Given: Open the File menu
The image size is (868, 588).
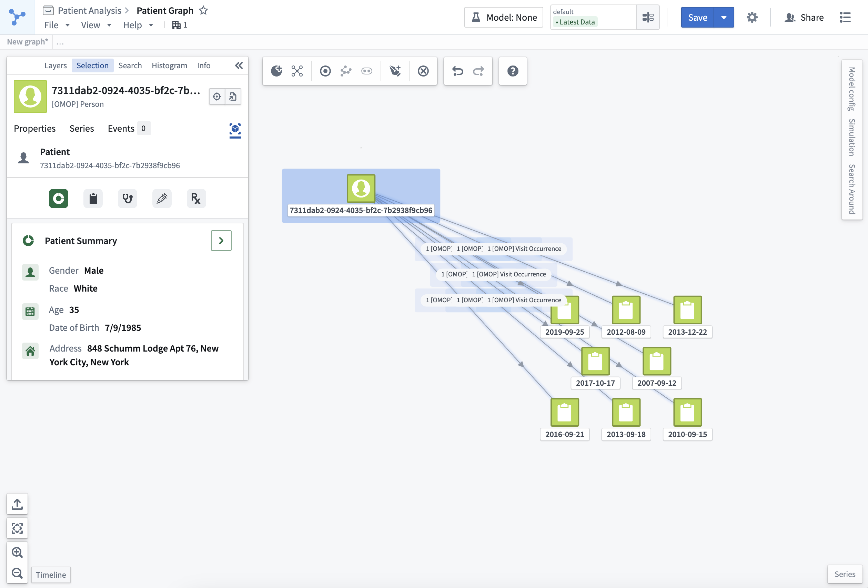Looking at the screenshot, I should pos(57,25).
